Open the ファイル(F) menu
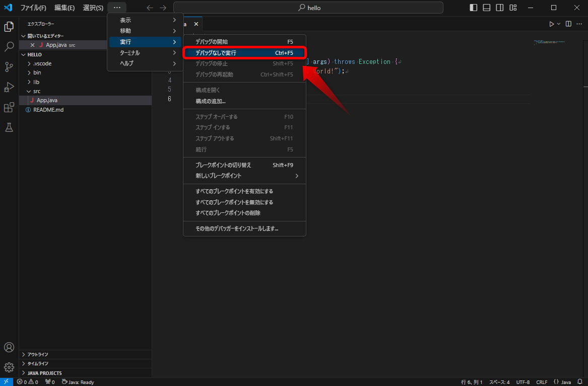The height and width of the screenshot is (386, 588). coord(33,8)
